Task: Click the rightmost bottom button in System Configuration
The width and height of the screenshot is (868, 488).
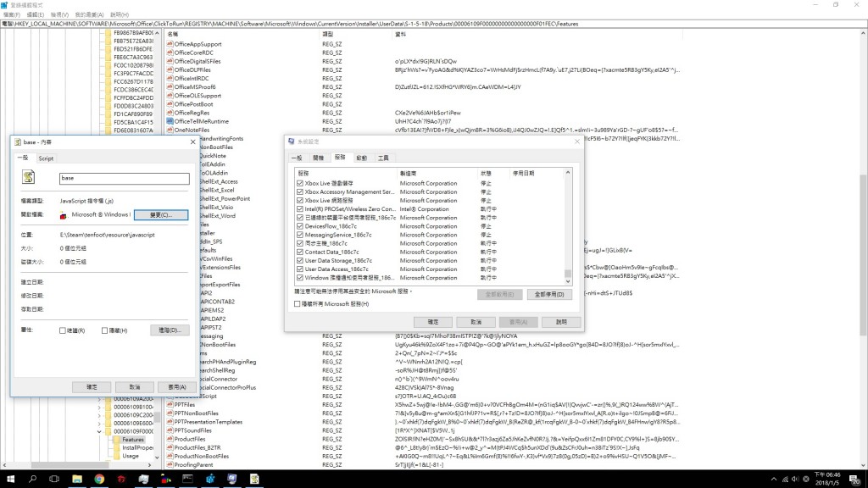Action: [x=561, y=322]
